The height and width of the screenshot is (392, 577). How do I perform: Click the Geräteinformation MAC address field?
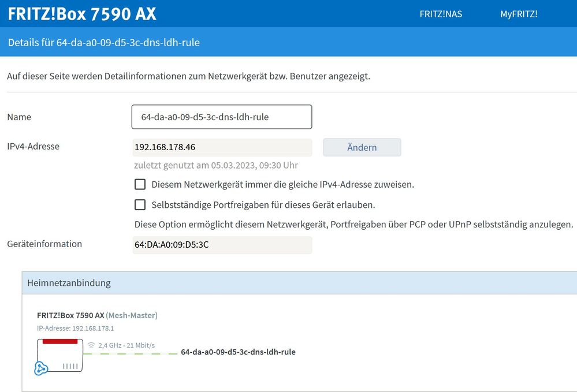point(222,245)
